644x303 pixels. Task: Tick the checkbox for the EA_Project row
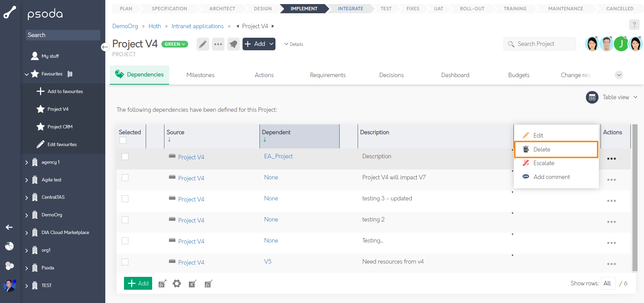125,157
